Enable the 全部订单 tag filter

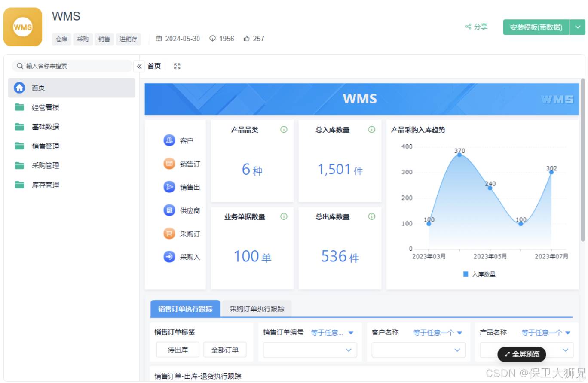(x=225, y=350)
